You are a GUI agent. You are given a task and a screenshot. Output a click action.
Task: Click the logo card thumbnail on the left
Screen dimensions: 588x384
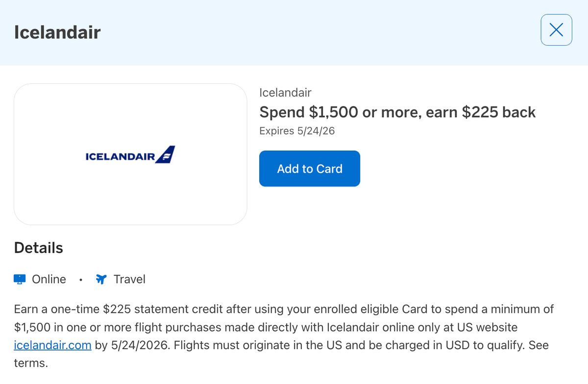click(x=130, y=154)
